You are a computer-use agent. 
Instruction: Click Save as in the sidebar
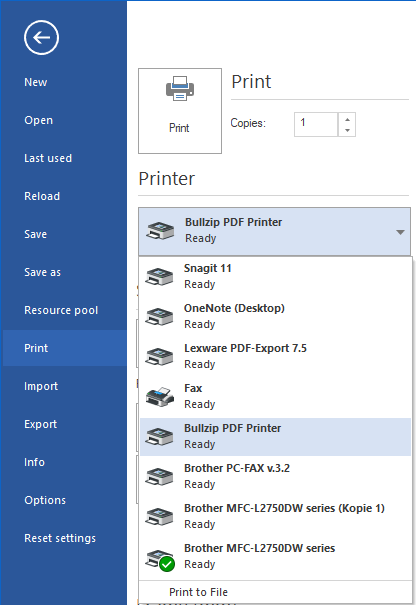click(42, 272)
